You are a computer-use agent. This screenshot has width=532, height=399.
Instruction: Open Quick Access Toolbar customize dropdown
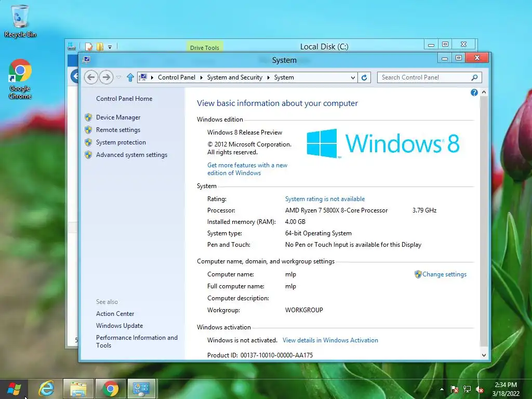tap(110, 47)
